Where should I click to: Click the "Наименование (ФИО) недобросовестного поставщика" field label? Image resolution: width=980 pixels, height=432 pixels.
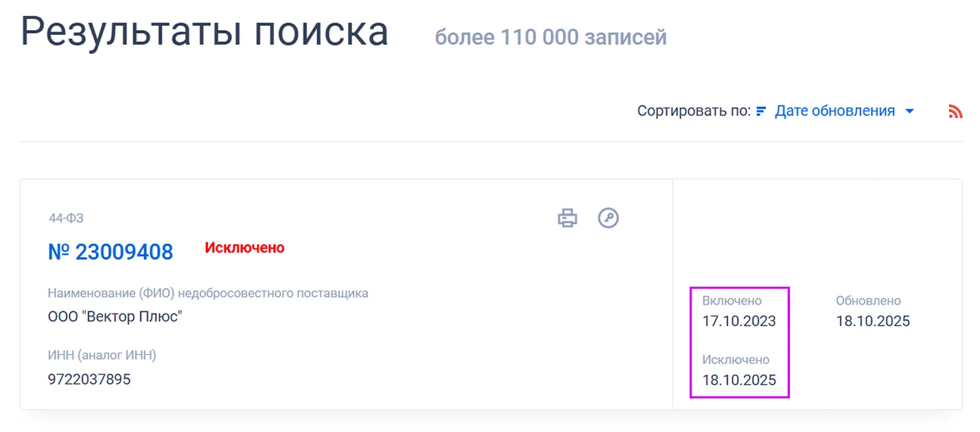[x=208, y=294]
